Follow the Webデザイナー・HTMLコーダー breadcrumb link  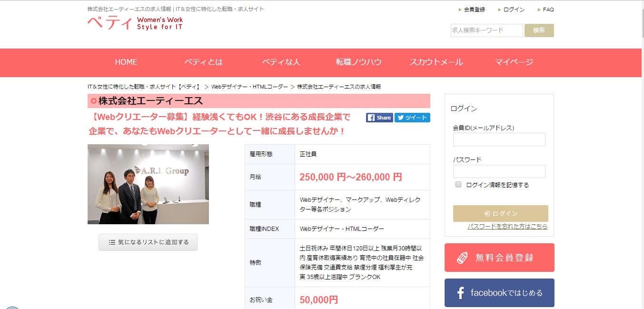pos(249,87)
